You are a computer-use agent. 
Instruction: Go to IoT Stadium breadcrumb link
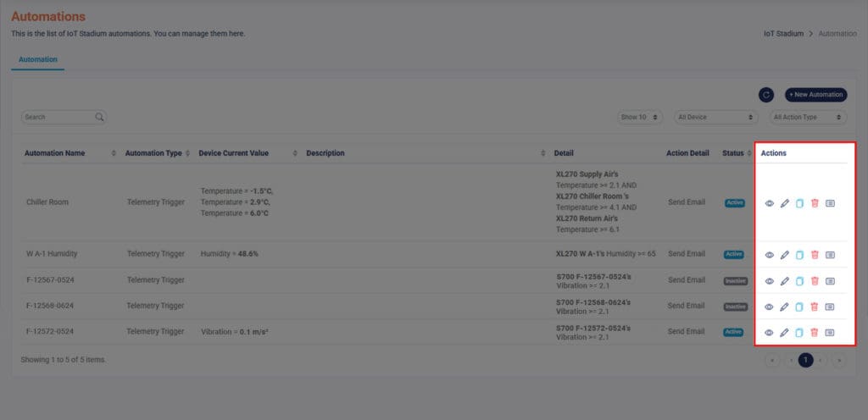782,34
